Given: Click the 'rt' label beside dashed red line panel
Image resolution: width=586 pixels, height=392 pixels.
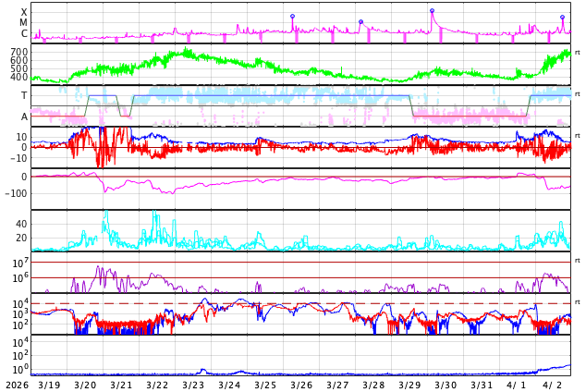Looking at the screenshot, I should (x=578, y=302).
